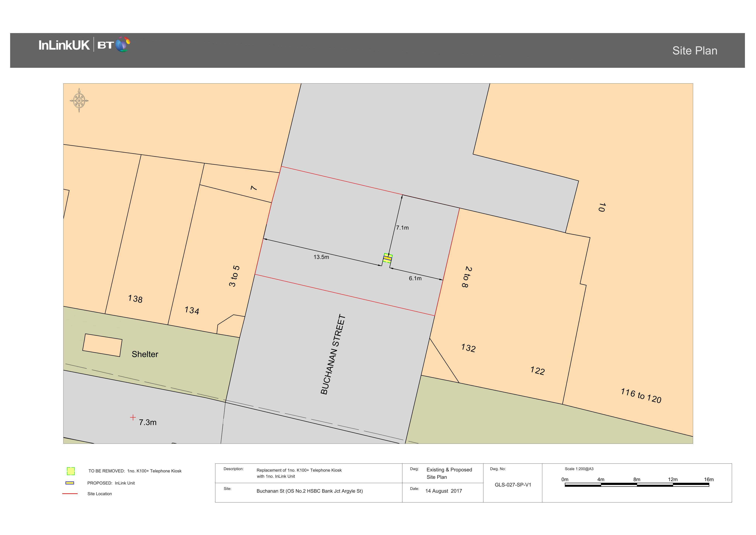
Task: Click building number '10'
Action: (602, 207)
